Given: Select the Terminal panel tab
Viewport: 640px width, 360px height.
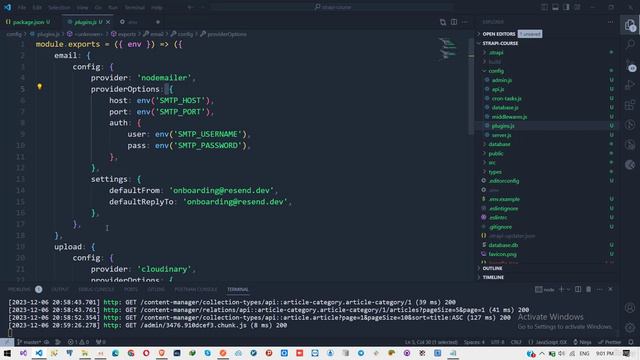Looking at the screenshot, I should (238, 289).
